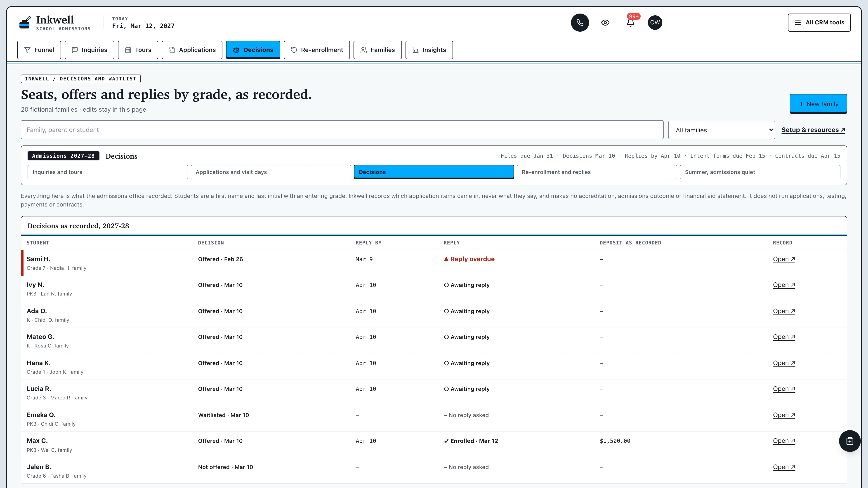This screenshot has height=488, width=868.
Task: Click Mar 9 reply-by date
Action: click(364, 259)
